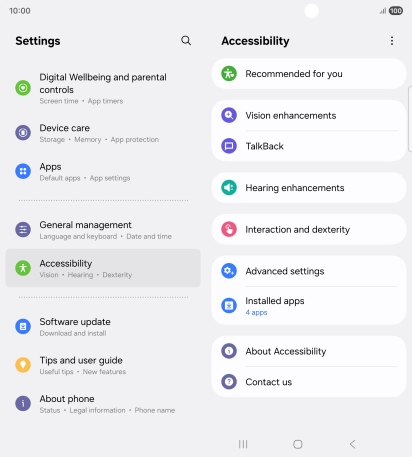The width and height of the screenshot is (412, 457).
Task: Open the settings search magnifier icon
Action: pos(186,41)
